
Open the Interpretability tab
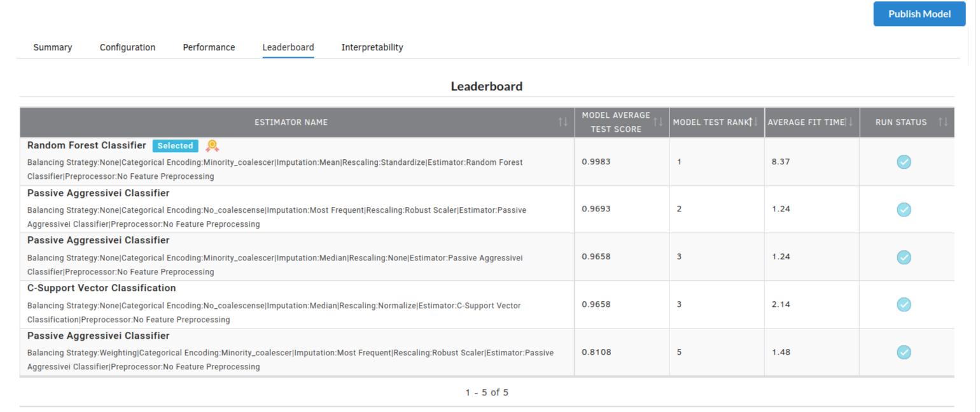372,47
